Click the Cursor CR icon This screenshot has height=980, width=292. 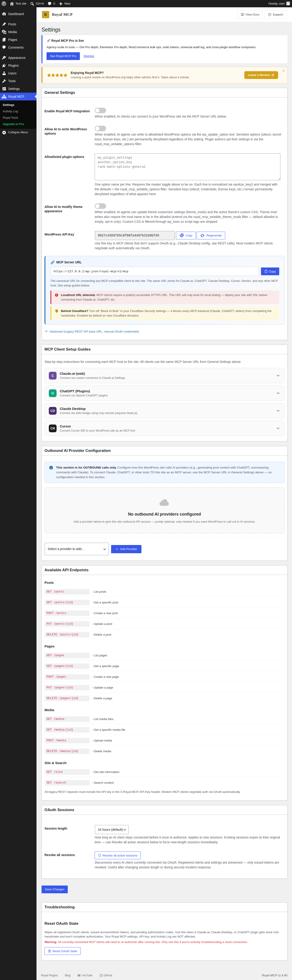click(x=52, y=428)
